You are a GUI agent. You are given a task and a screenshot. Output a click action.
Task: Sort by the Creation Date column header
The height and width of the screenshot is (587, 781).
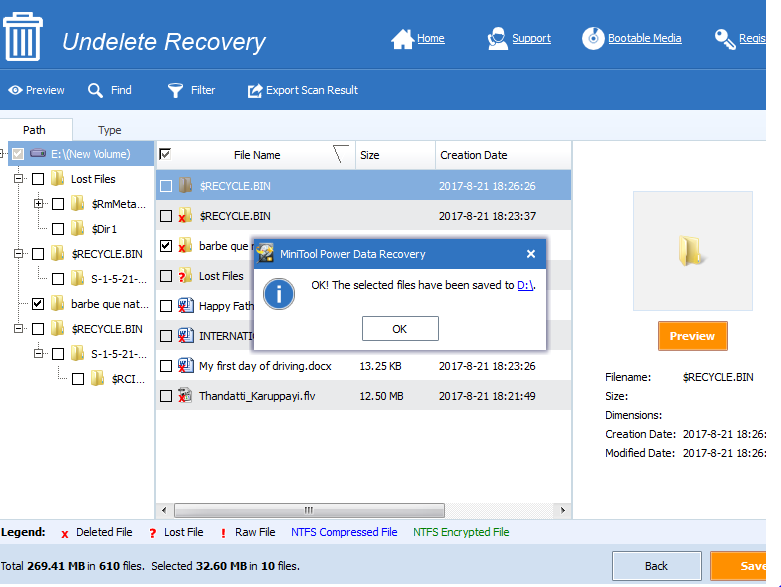(x=503, y=155)
